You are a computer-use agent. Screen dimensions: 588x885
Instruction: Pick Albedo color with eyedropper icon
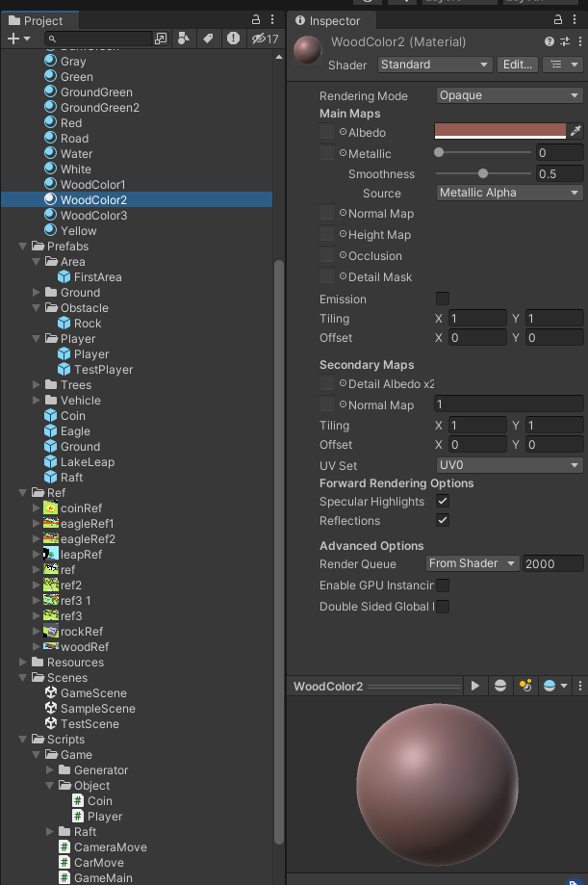[x=575, y=131]
